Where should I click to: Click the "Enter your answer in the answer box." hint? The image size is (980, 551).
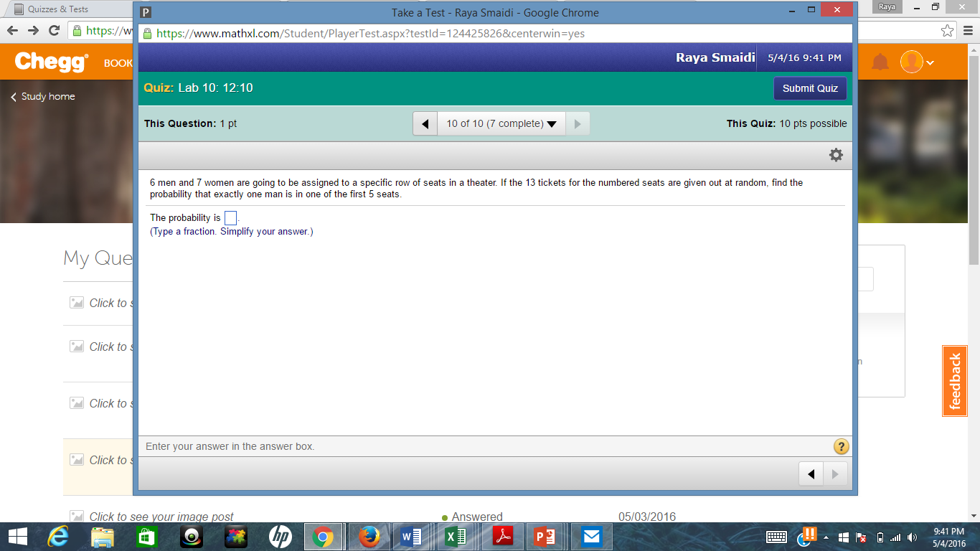(x=230, y=446)
